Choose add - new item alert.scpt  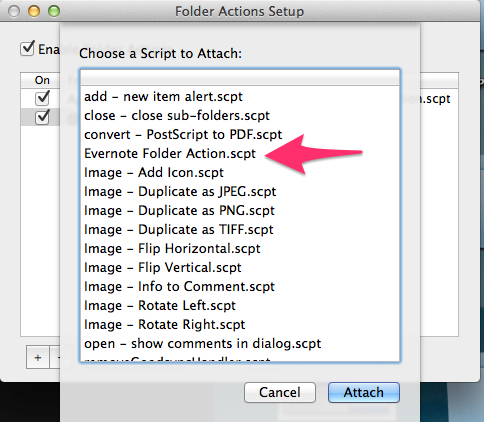pyautogui.click(x=240, y=97)
